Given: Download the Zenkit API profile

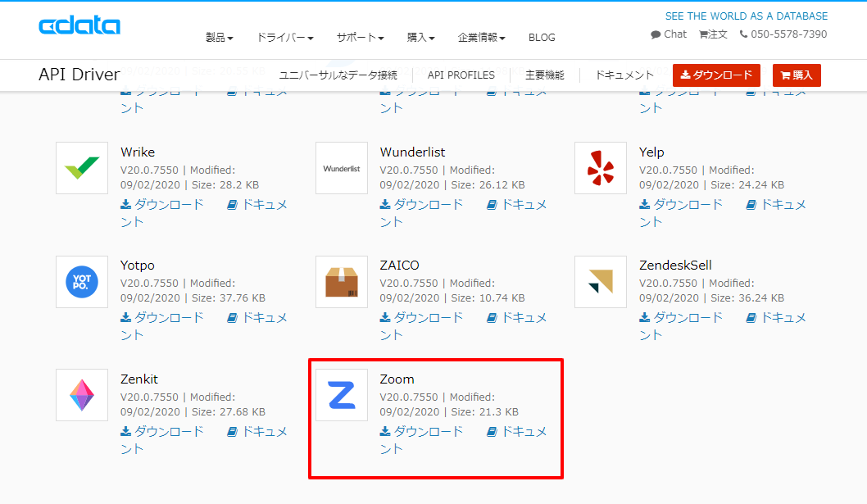Looking at the screenshot, I should [x=162, y=432].
